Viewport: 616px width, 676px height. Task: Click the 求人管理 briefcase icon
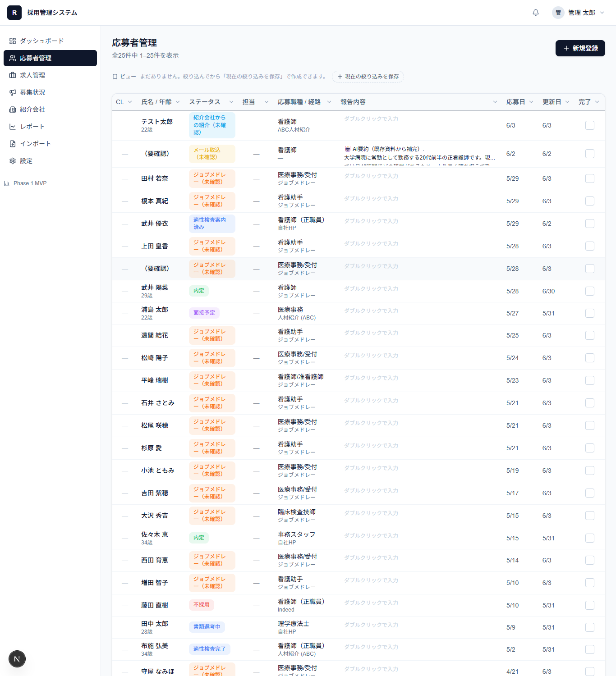[13, 75]
